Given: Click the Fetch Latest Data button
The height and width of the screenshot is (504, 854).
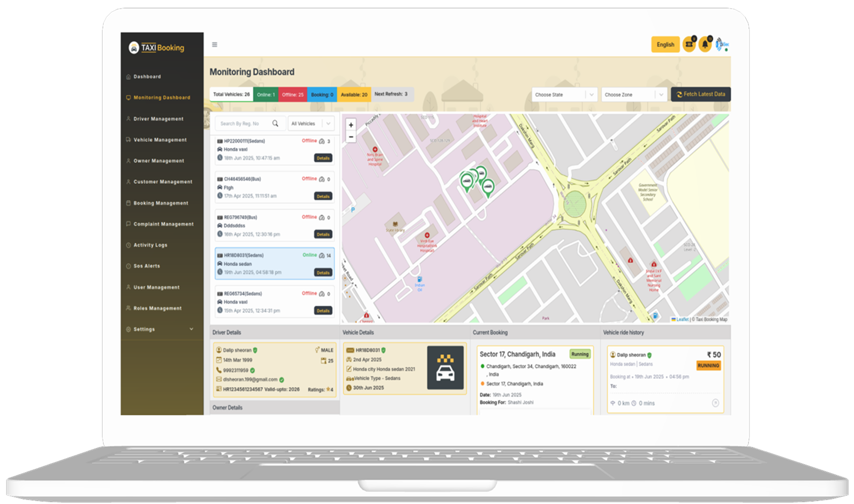Looking at the screenshot, I should point(700,95).
